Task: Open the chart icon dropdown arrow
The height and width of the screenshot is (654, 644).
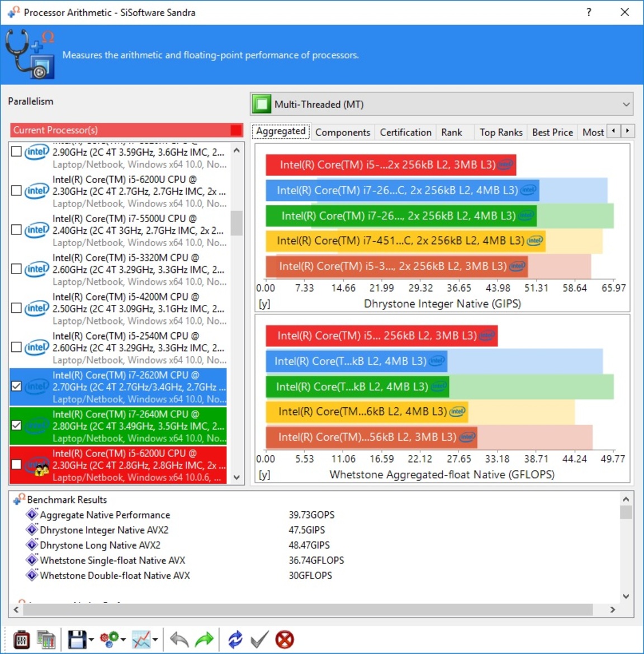Action: (x=155, y=639)
